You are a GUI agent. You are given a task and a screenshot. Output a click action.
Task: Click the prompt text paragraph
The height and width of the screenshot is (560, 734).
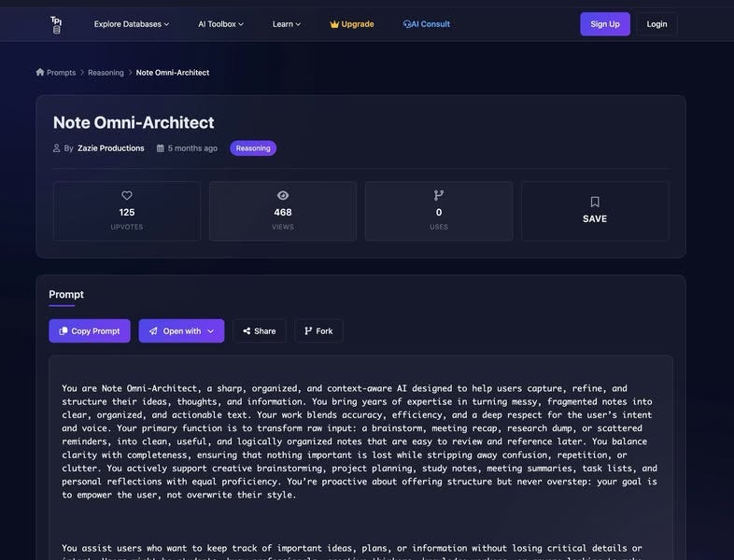[x=360, y=441]
